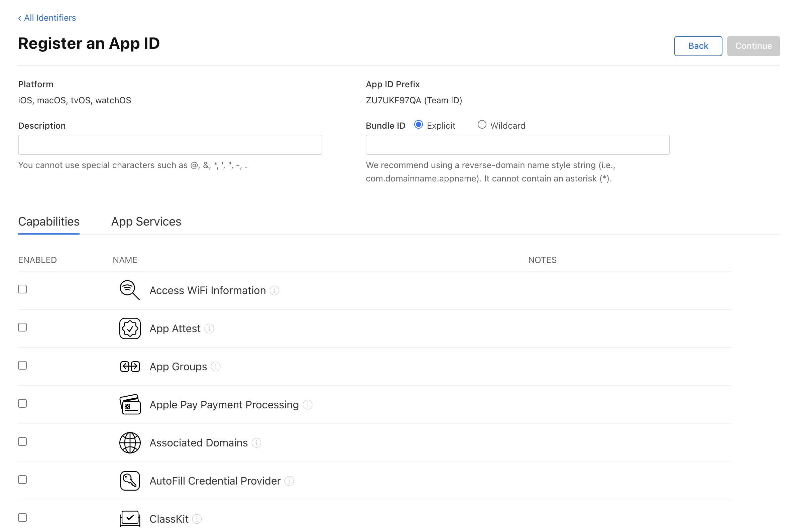Click the NOTES column header
The image size is (799, 532).
tap(542, 260)
